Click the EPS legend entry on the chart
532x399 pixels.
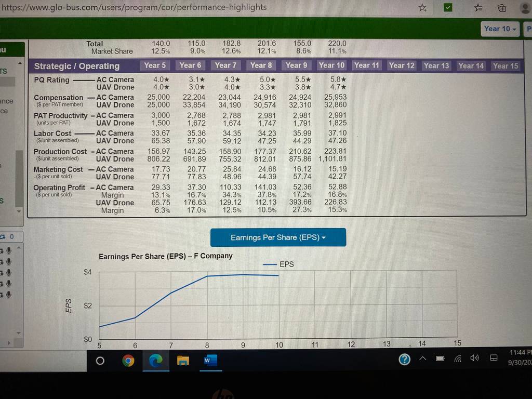278,264
